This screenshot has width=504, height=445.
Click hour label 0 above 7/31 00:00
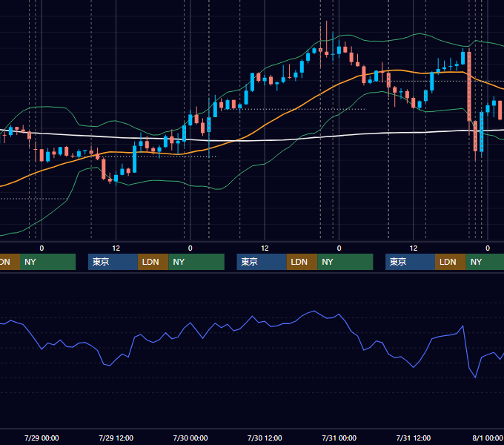click(x=339, y=248)
